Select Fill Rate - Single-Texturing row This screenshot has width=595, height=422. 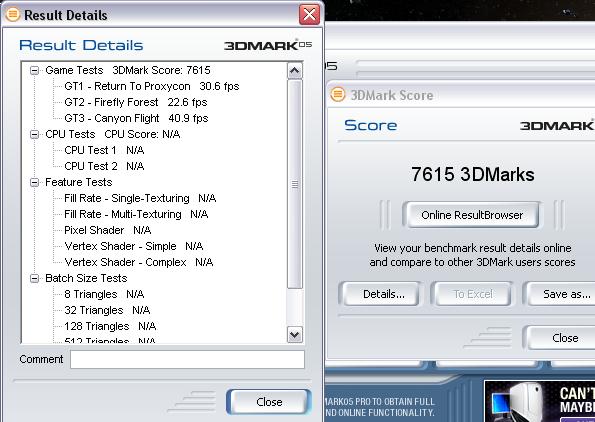(140, 198)
